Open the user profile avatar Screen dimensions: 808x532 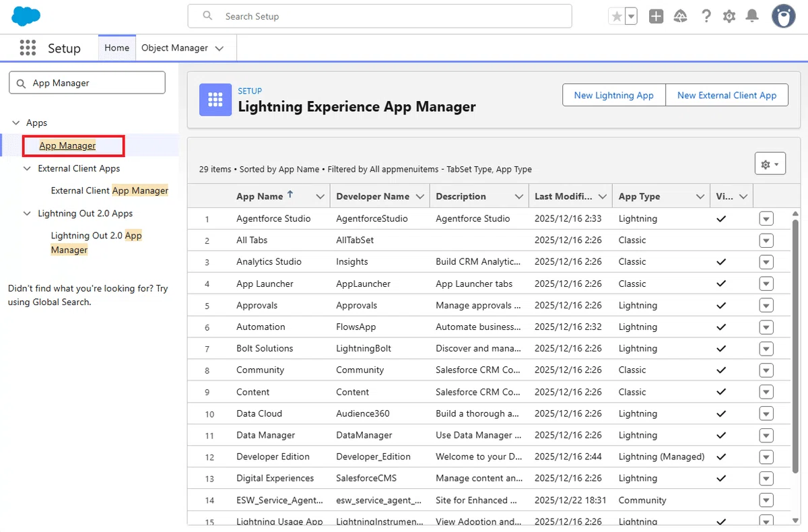pos(783,16)
